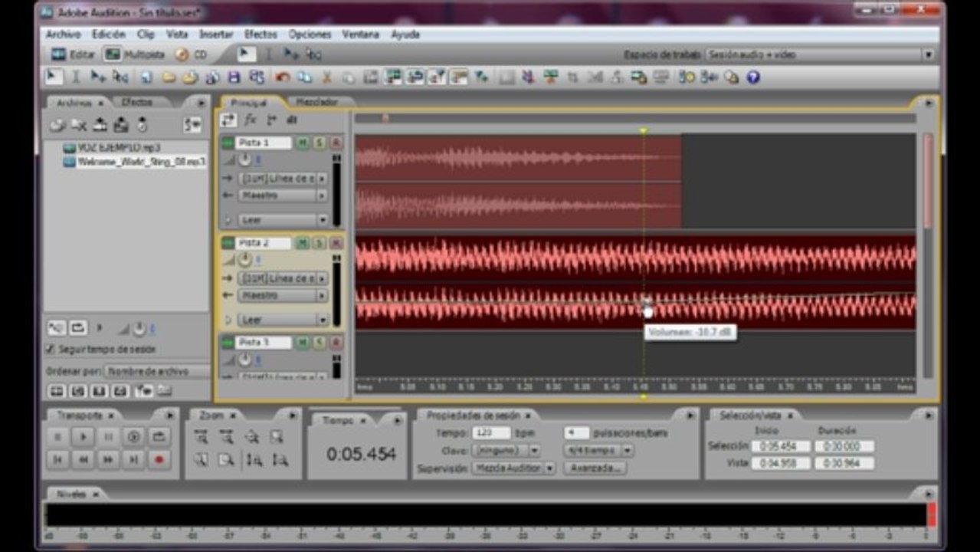Click the Pista 1 volume knob

tap(244, 160)
